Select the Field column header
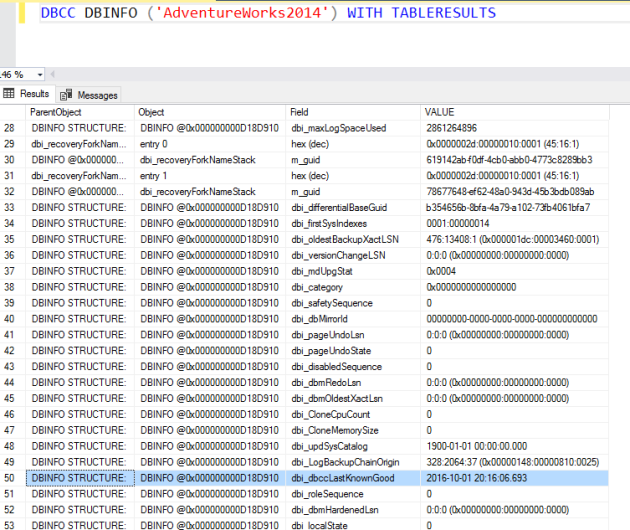Screen dimensions: 630x530 (353, 112)
